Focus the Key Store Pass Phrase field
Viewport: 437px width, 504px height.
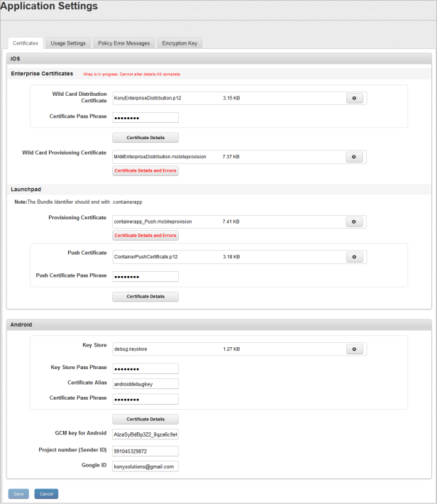click(145, 368)
